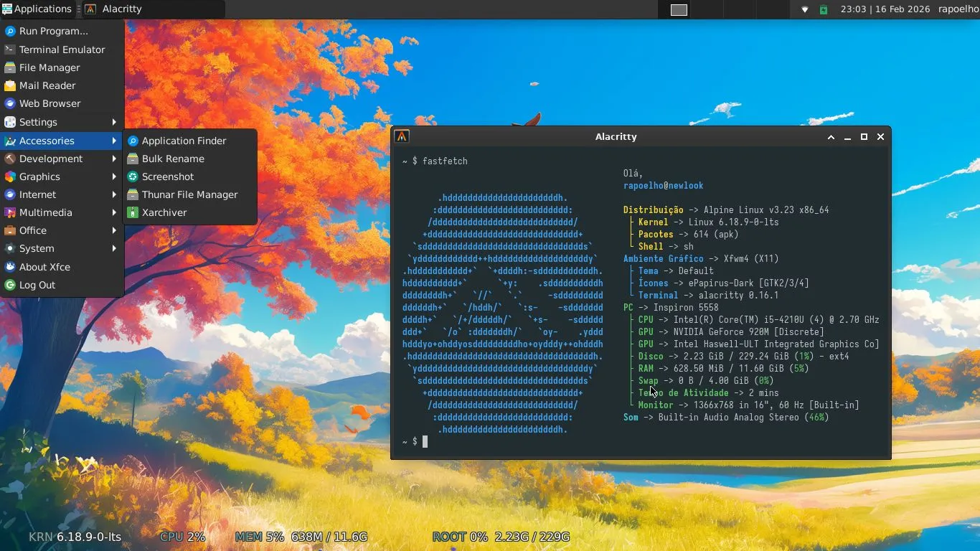This screenshot has width=980, height=551.
Task: Click the green battery charging icon
Action: click(x=824, y=9)
